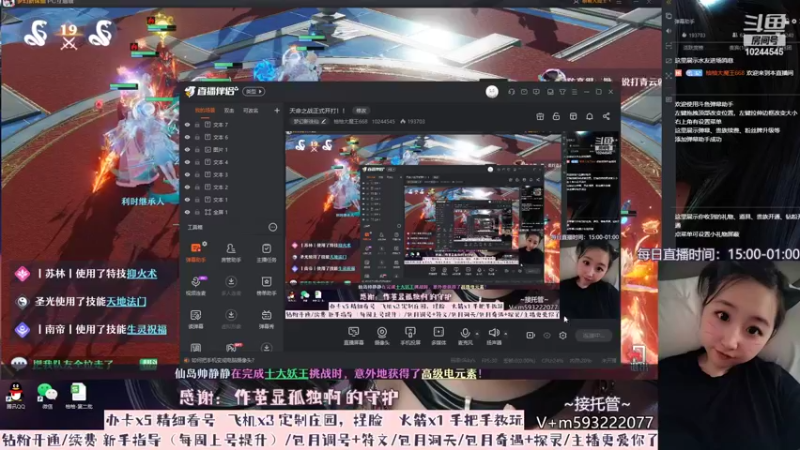800x450 pixels.
Task: Switch to the third scene tab
Action: [x=250, y=110]
